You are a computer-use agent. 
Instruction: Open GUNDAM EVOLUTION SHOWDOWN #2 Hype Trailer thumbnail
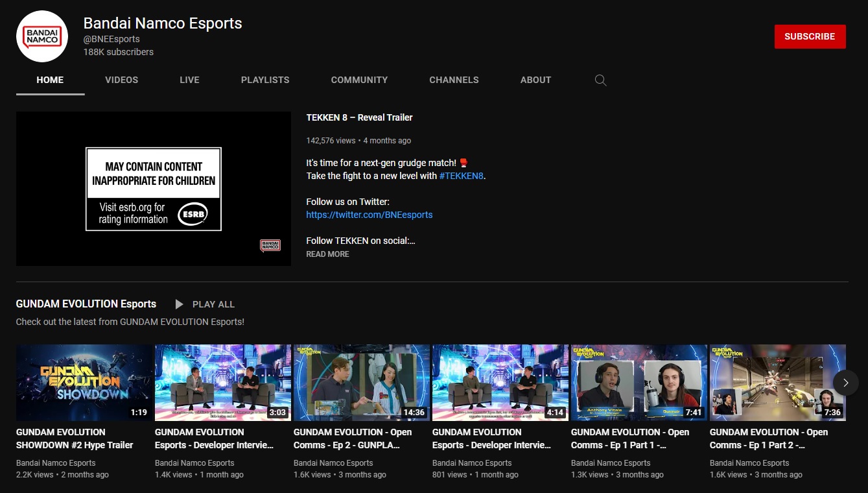point(84,383)
